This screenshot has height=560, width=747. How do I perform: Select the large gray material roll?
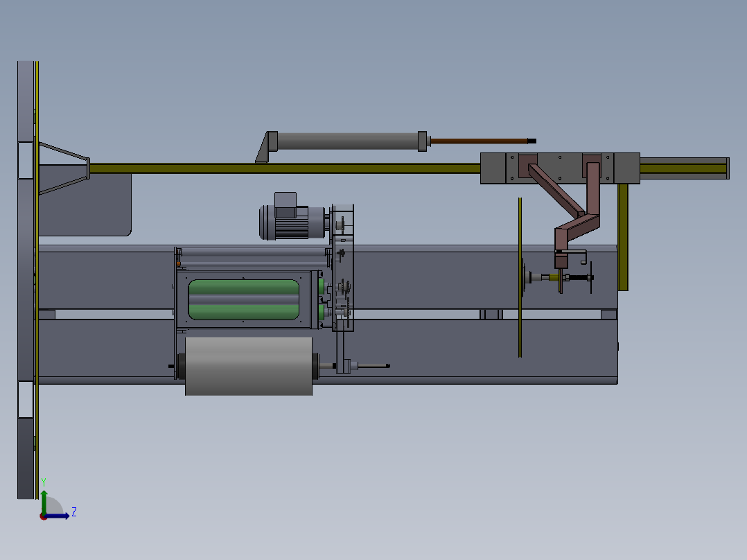249,366
